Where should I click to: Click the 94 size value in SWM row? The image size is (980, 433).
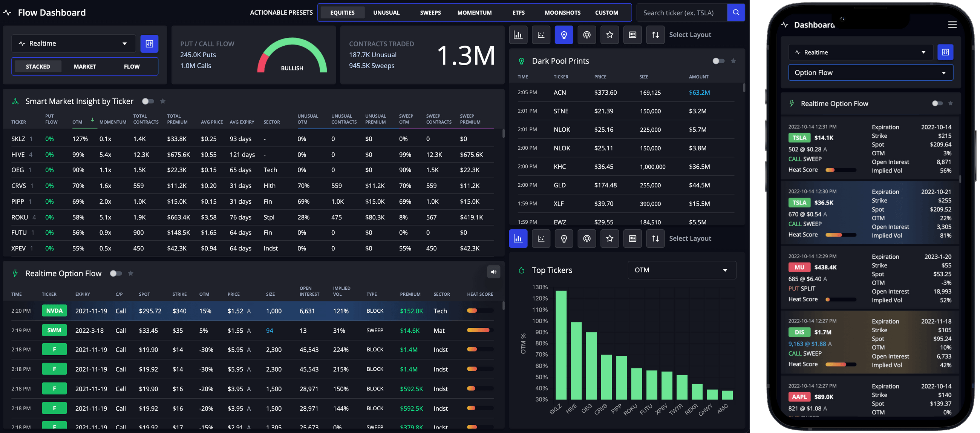point(269,330)
